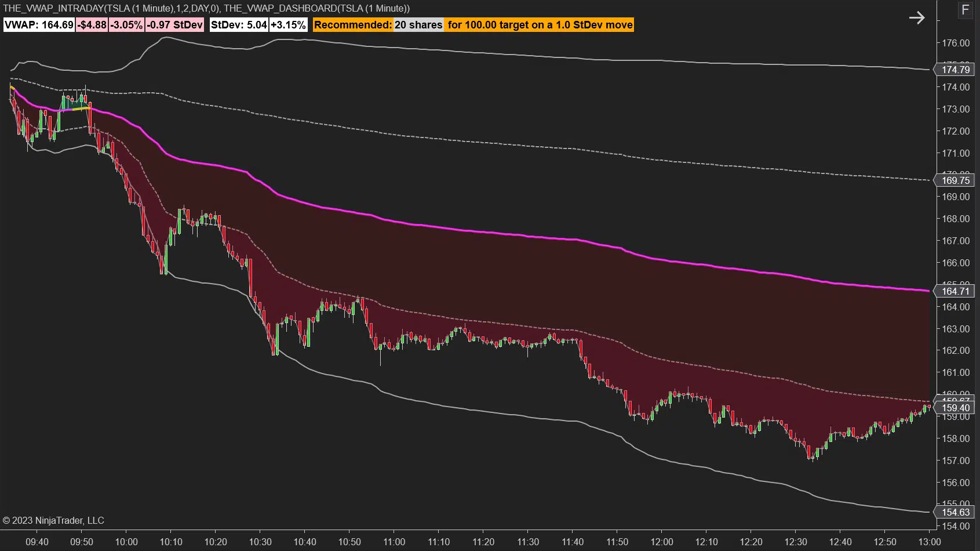Click the 168.00 price axis label
The width and height of the screenshot is (980, 551).
tap(956, 219)
